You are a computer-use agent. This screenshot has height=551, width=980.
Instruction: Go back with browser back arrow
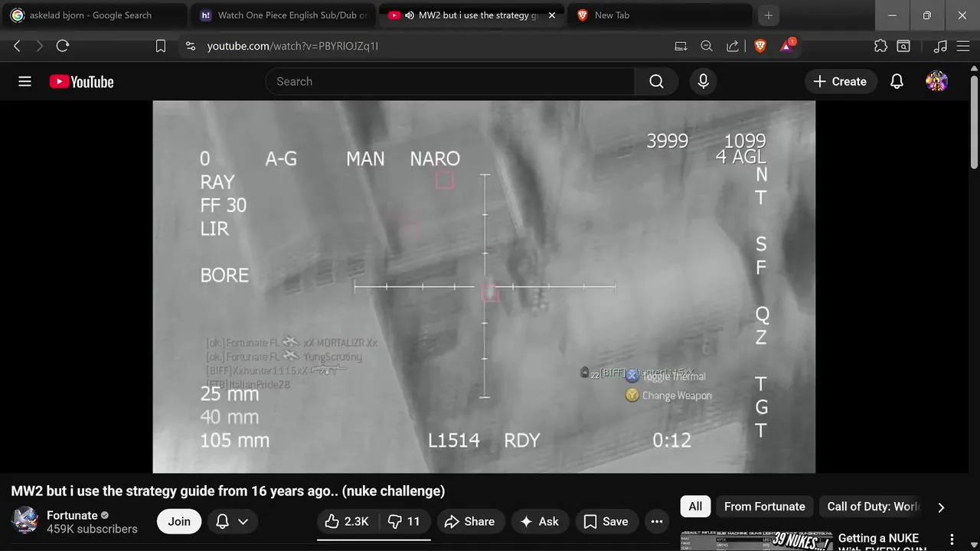17,46
